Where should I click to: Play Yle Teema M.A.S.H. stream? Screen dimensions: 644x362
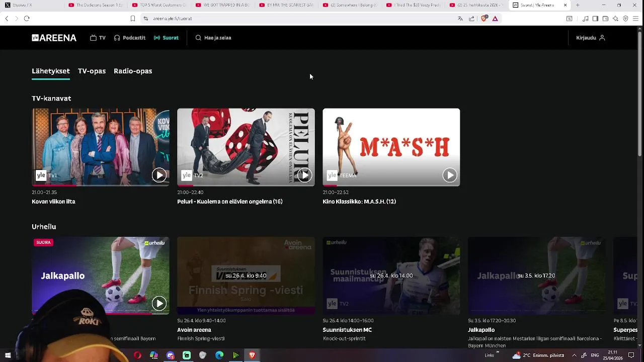tap(450, 175)
